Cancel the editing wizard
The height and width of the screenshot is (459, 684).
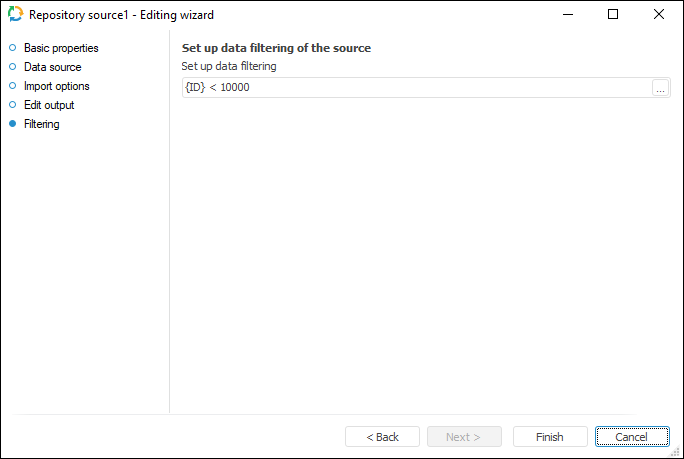tap(632, 437)
